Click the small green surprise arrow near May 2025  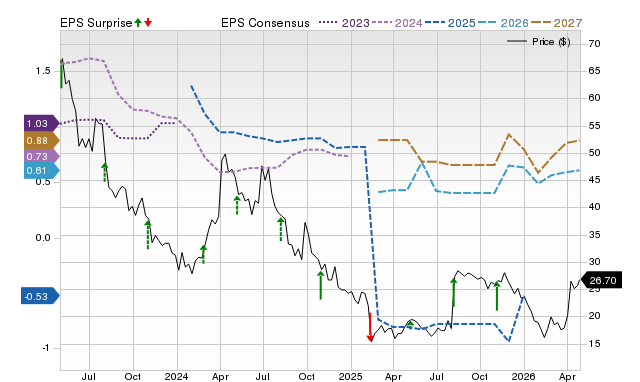click(x=410, y=325)
